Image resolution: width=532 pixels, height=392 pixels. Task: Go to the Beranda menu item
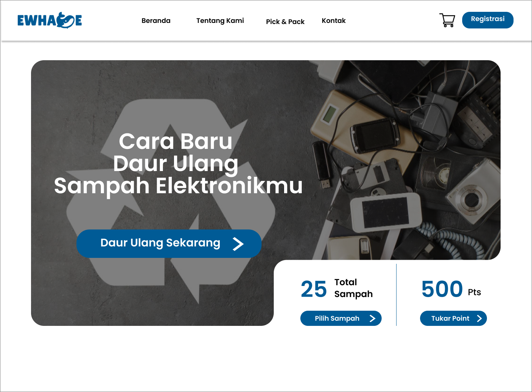coord(156,21)
